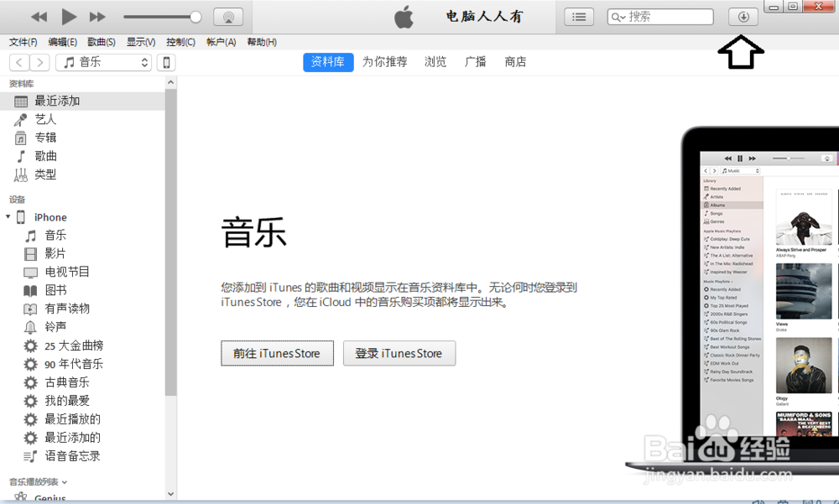Click the iPhone device button
The width and height of the screenshot is (839, 504).
[166, 63]
